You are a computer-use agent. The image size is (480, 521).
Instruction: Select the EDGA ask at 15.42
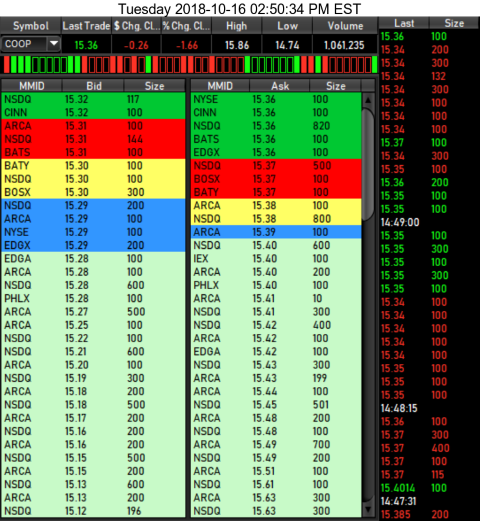tap(276, 351)
